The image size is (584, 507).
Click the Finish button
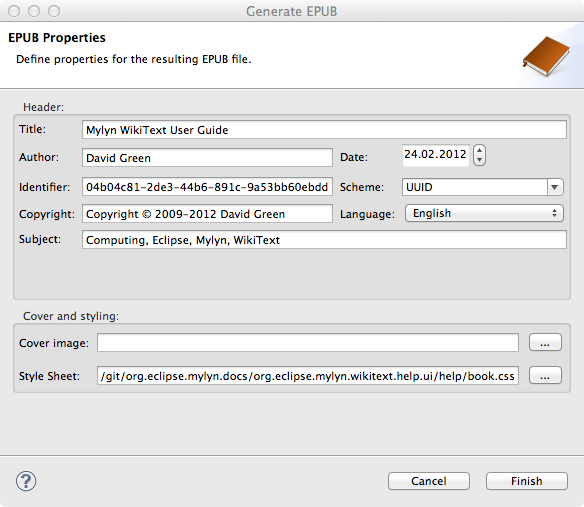coord(527,481)
